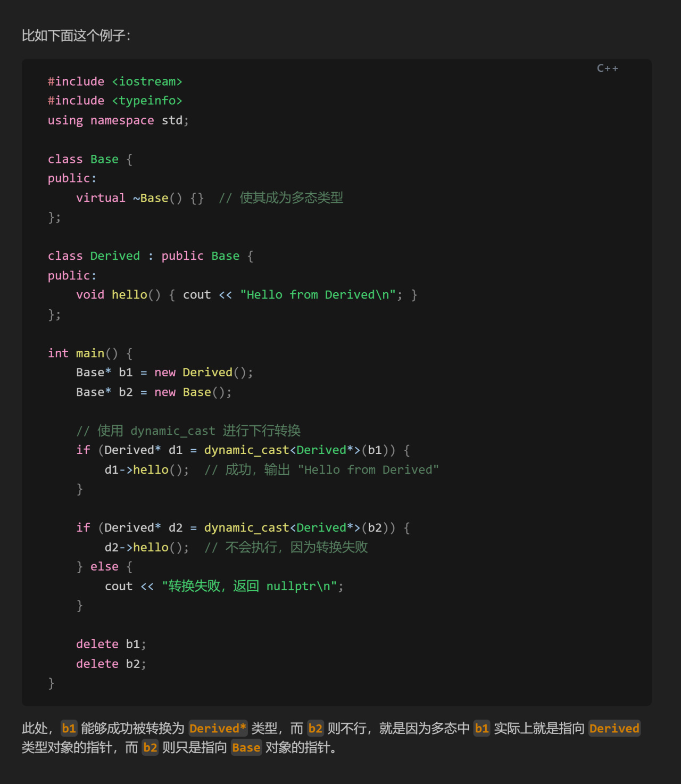
Task: Click the C++ language label on code block
Action: pos(607,68)
